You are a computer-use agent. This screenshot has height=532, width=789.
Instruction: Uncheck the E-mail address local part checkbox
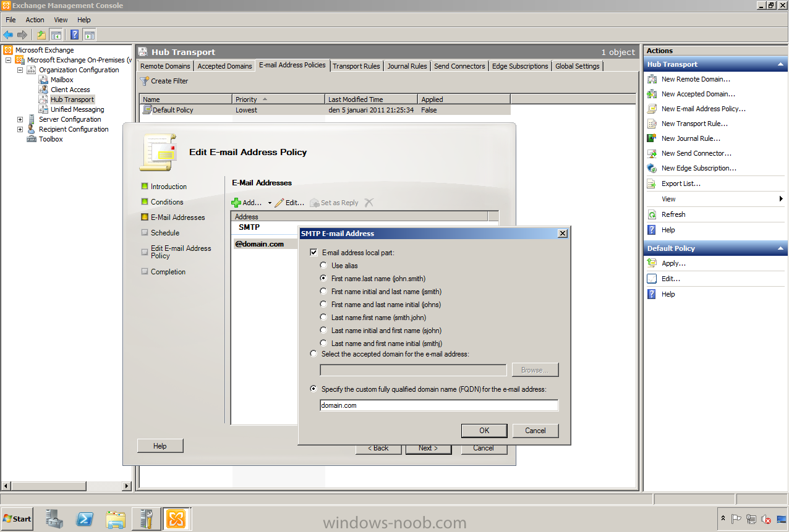point(314,253)
